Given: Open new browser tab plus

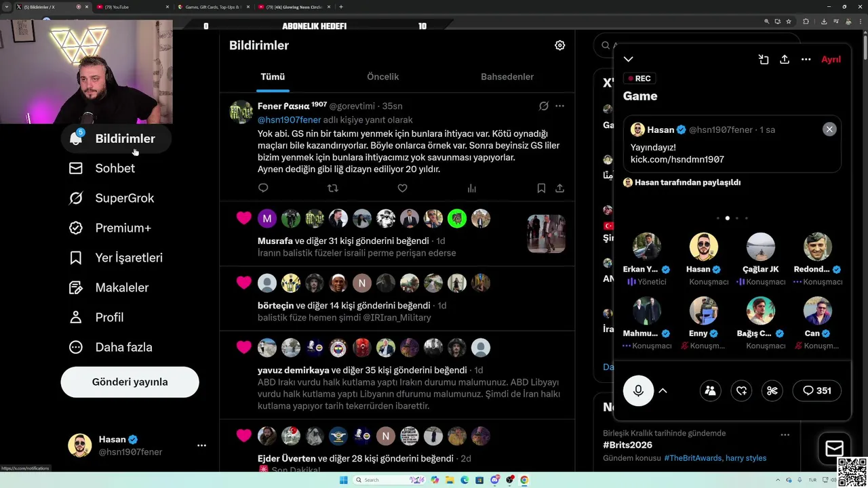Looking at the screenshot, I should (341, 7).
